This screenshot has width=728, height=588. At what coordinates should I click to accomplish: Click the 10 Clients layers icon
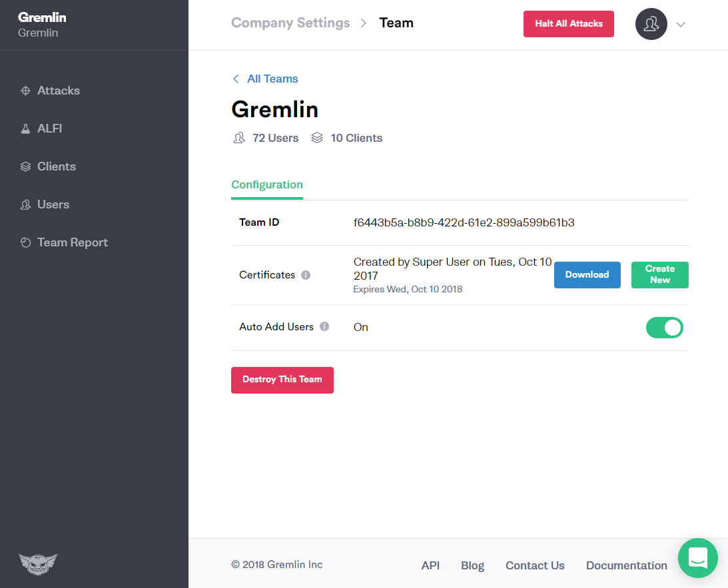[x=316, y=139]
